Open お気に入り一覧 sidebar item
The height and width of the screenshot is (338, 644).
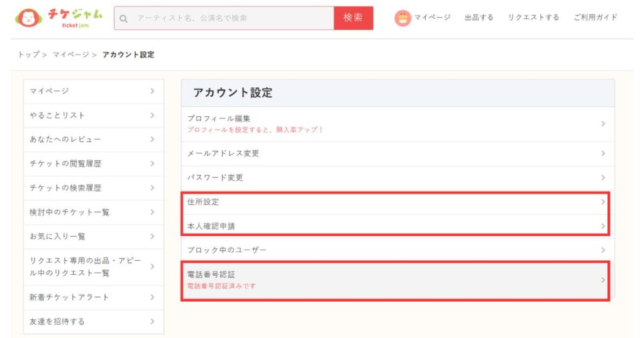tap(94, 236)
